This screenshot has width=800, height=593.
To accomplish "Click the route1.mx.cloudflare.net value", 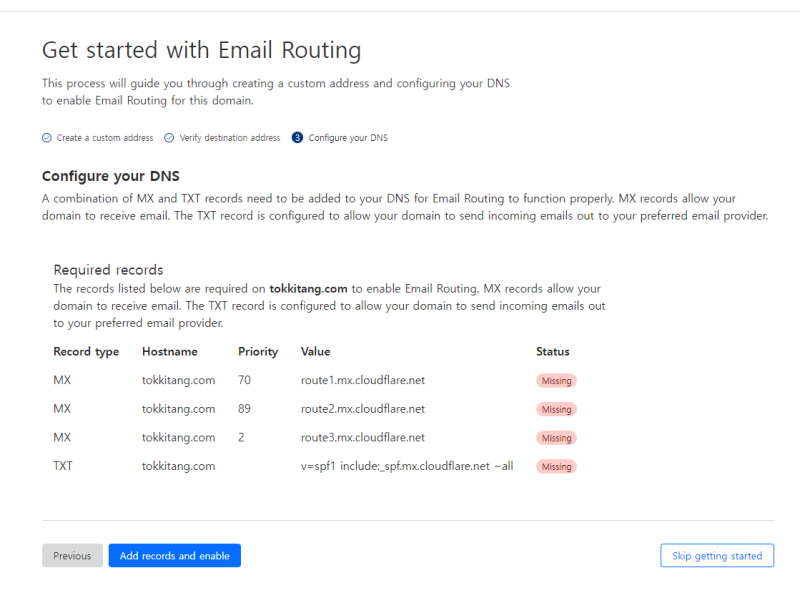I will point(363,381).
